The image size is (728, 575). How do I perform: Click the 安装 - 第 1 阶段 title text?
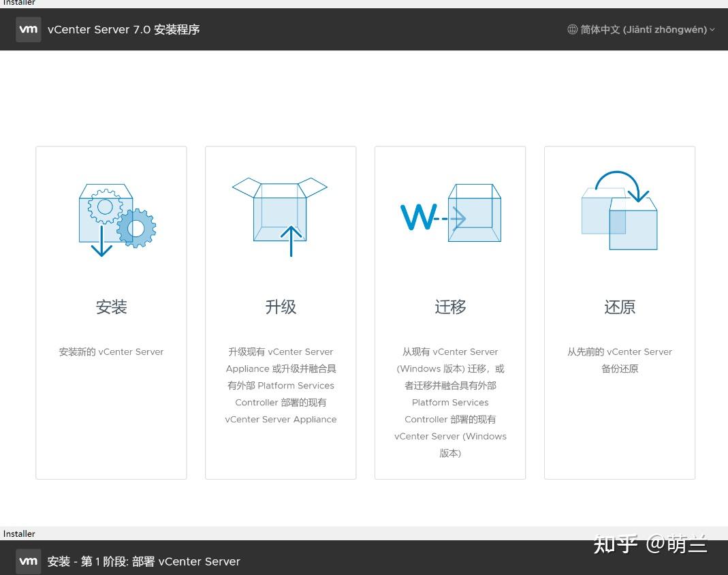(144, 561)
